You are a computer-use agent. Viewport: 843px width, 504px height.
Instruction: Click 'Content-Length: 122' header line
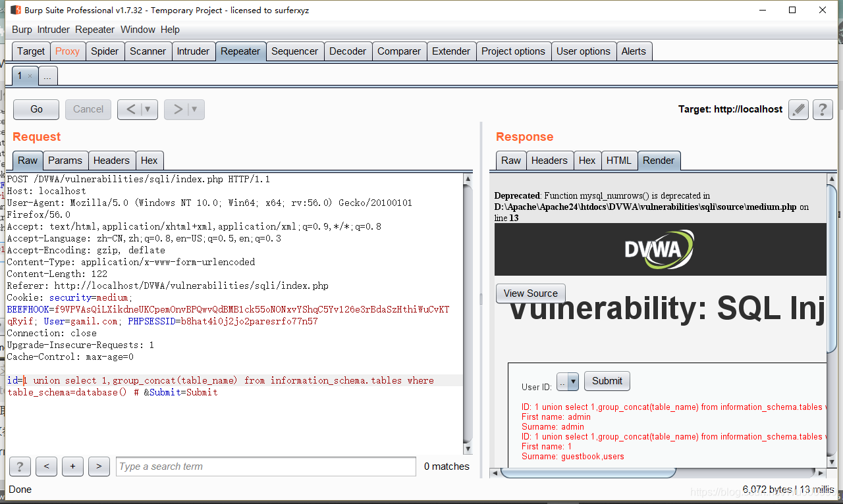point(57,274)
